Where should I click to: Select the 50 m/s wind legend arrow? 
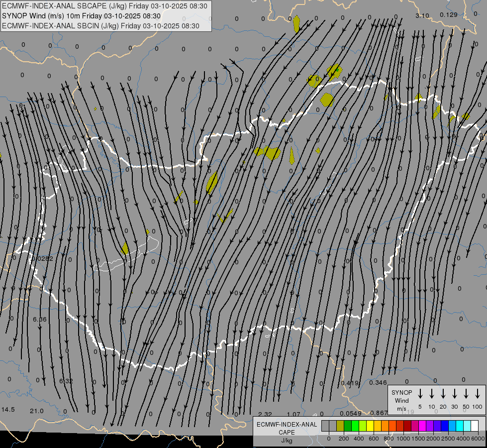466,394
